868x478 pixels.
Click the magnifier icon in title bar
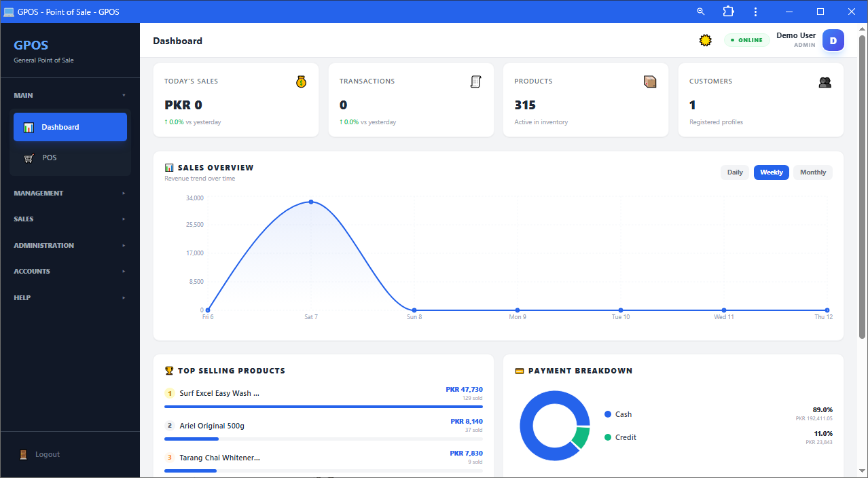pos(701,12)
